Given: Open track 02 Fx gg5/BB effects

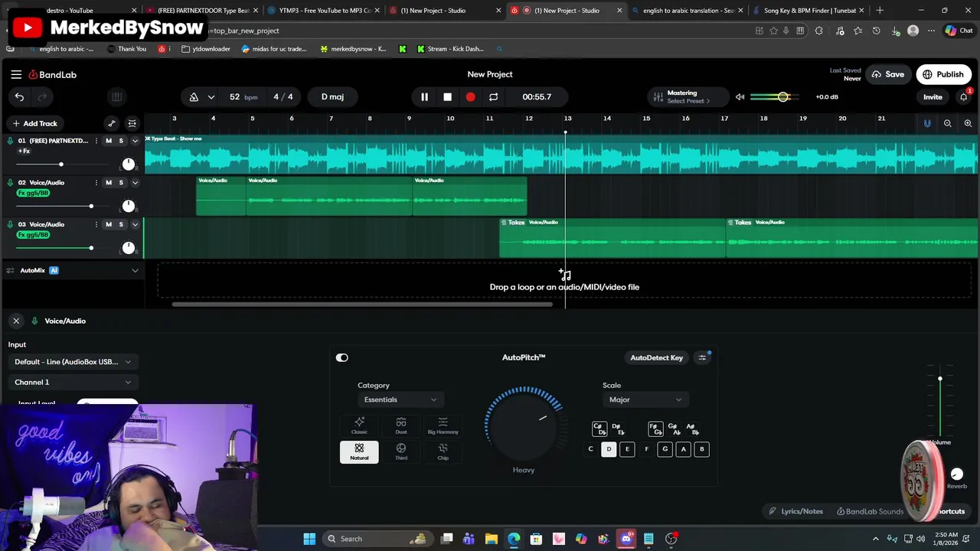Looking at the screenshot, I should [33, 193].
